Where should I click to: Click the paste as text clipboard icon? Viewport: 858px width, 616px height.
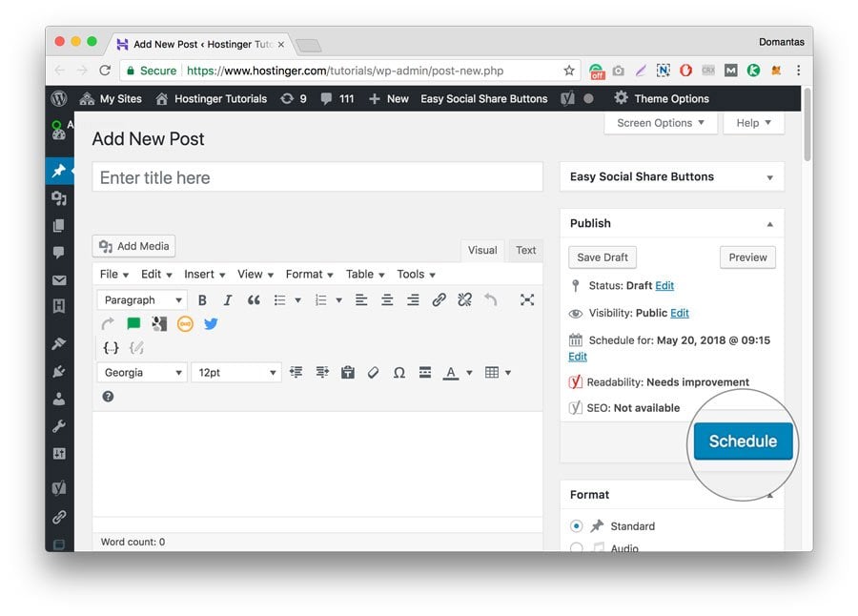coord(347,372)
